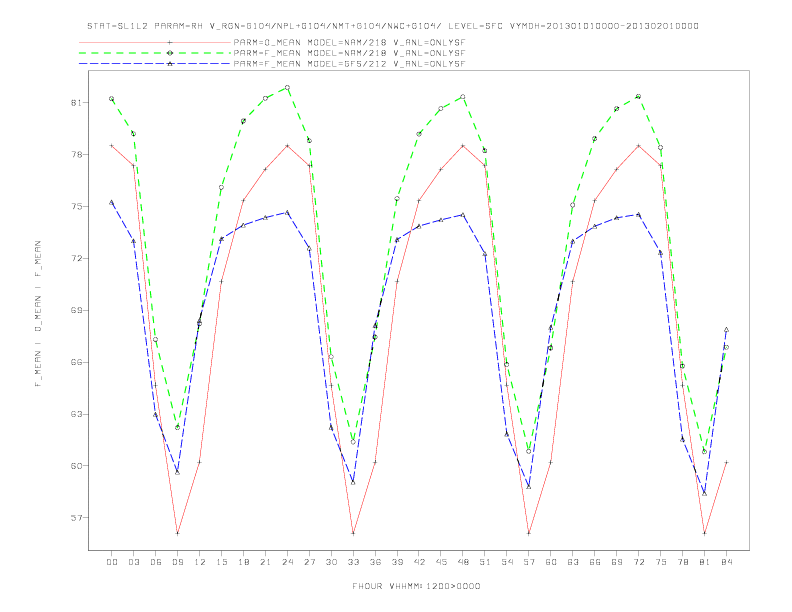Image resolution: width=792 pixels, height=612 pixels.
Task: Click the x-axis label FHOUR VHHMM=1200>0000
Action: pos(416,586)
